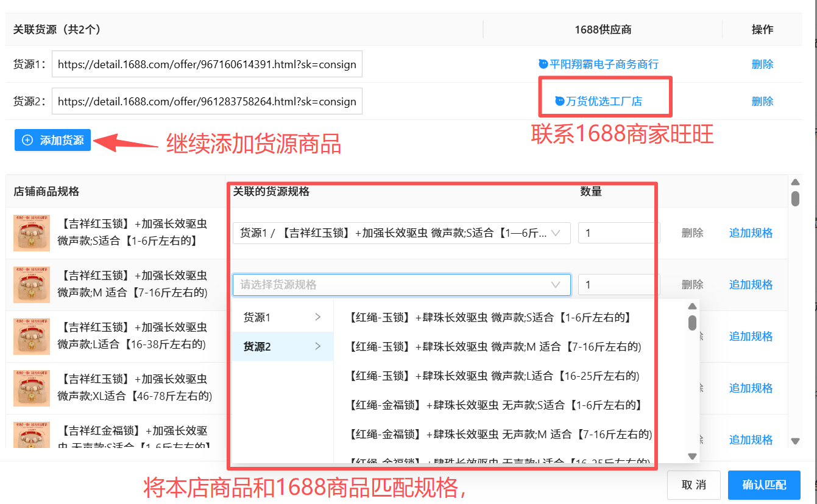Choose 红绳-金福锁 无声款 M规格 option
817x504 pixels.
(x=501, y=435)
